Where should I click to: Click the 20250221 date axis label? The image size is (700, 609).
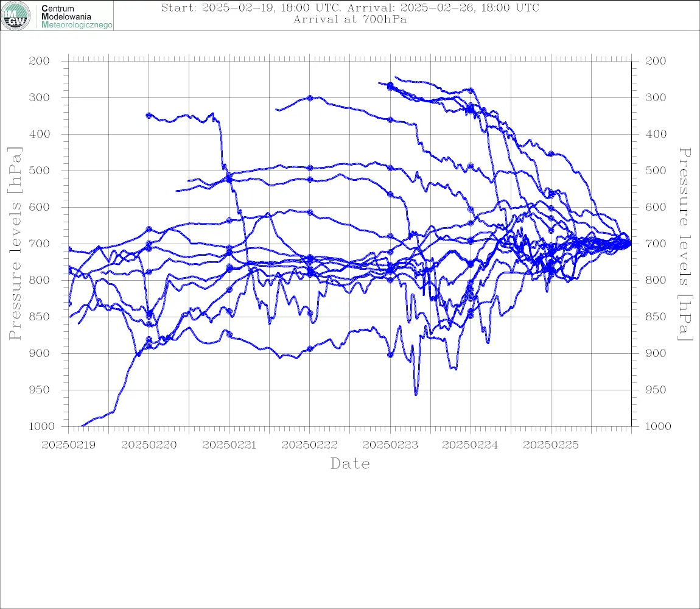[x=229, y=445]
